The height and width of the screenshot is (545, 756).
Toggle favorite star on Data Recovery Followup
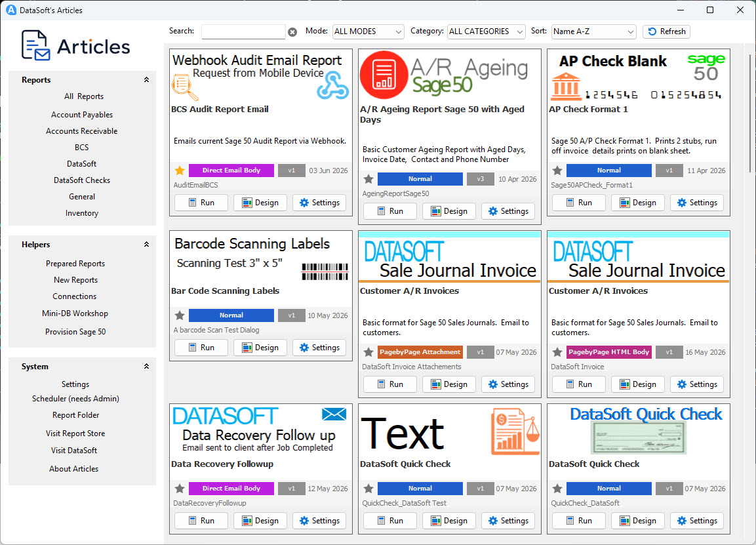tap(180, 489)
